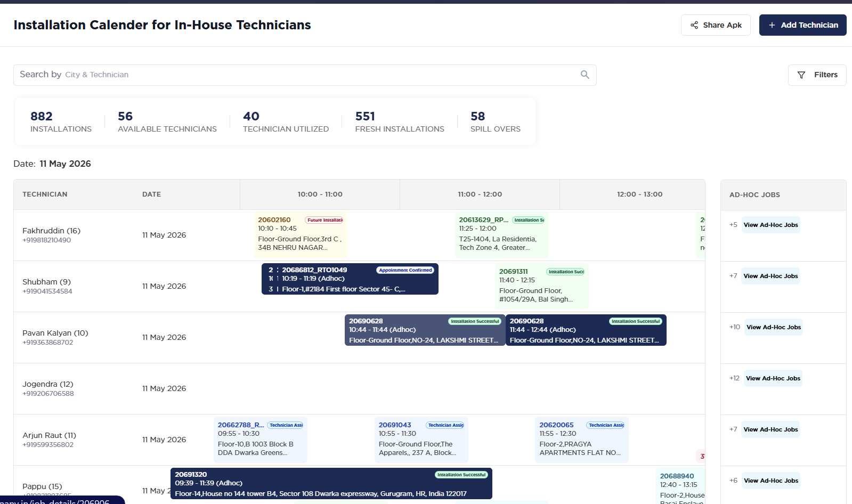Open job 20613629_RP card at 11:25
This screenshot has width=852, height=504.
501,234
